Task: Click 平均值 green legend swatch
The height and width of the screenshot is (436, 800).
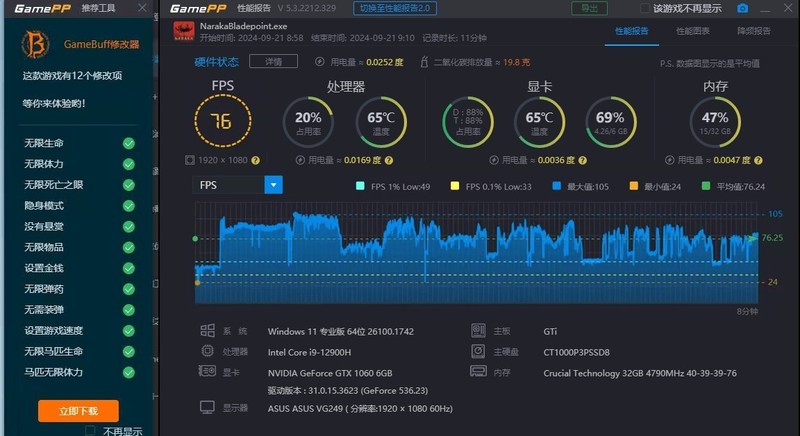Action: click(x=706, y=186)
